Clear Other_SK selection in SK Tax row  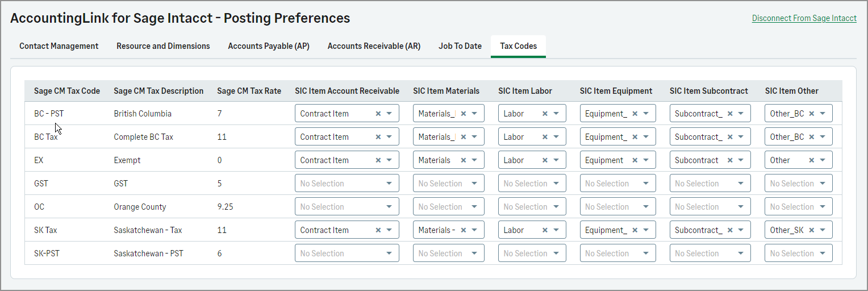(812, 230)
